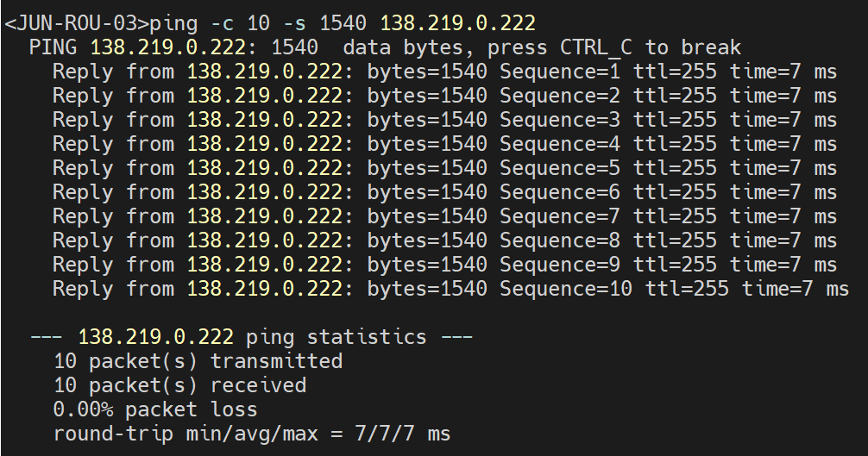
Task: Click the Sequence=10 reply line
Action: pyautogui.click(x=450, y=288)
